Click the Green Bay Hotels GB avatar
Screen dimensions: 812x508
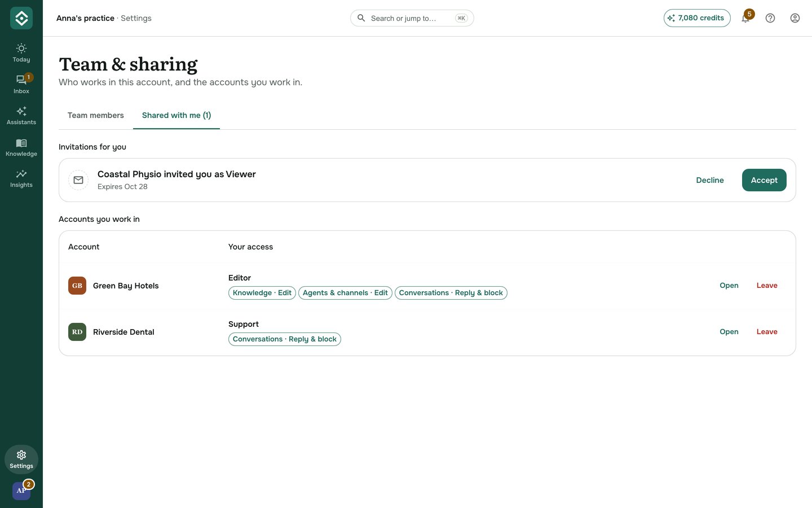[77, 286]
